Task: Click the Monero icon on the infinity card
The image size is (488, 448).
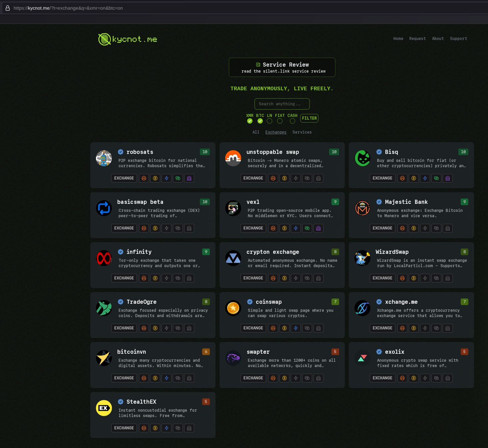Action: coord(144,278)
